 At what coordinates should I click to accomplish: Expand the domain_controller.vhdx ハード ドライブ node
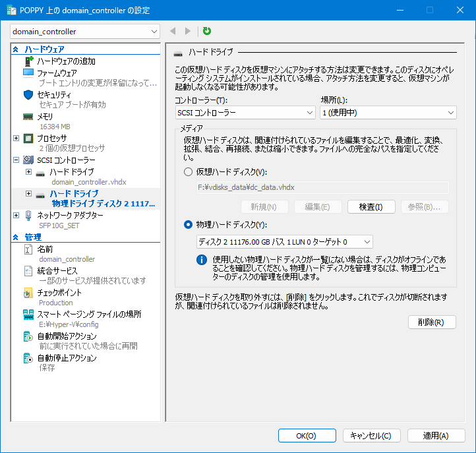click(28, 172)
